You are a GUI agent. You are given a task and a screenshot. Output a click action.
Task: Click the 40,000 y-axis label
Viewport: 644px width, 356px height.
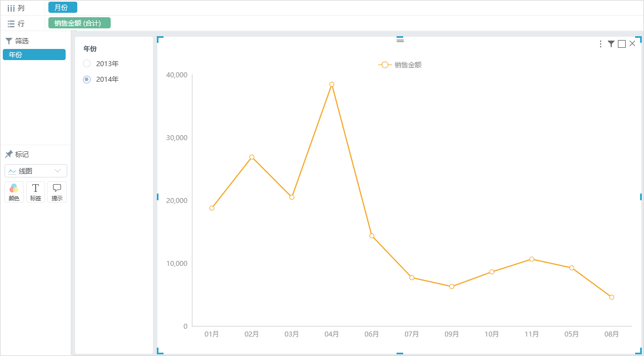pyautogui.click(x=177, y=75)
